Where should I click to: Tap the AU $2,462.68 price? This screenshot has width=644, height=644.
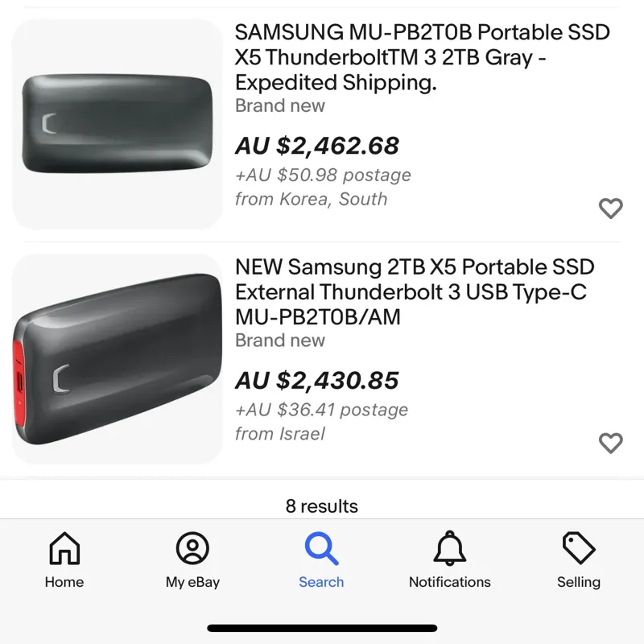pyautogui.click(x=317, y=146)
